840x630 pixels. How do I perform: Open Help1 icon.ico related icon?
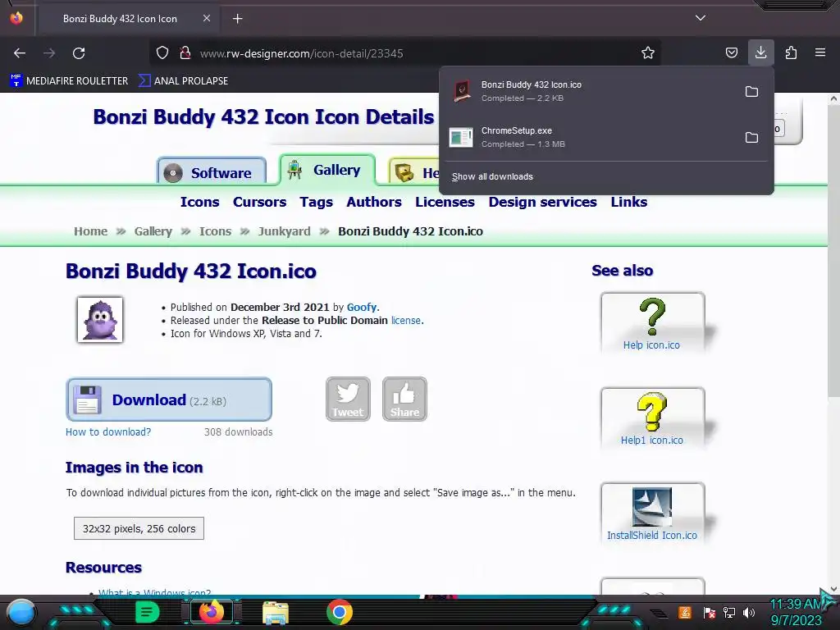[x=652, y=418]
